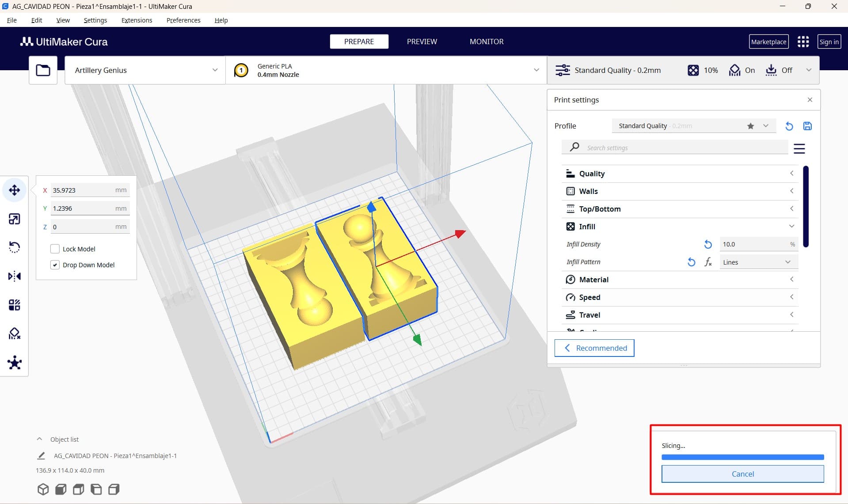
Task: Click the Z position input field
Action: pos(90,227)
